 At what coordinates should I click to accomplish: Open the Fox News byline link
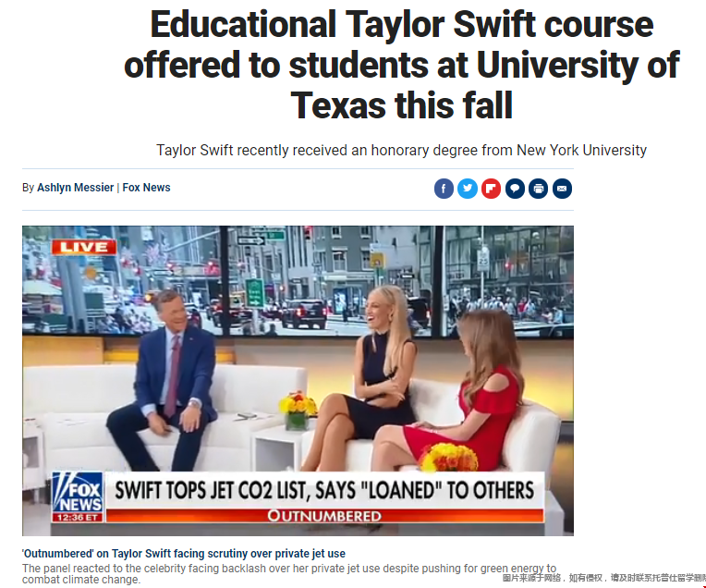pos(146,188)
